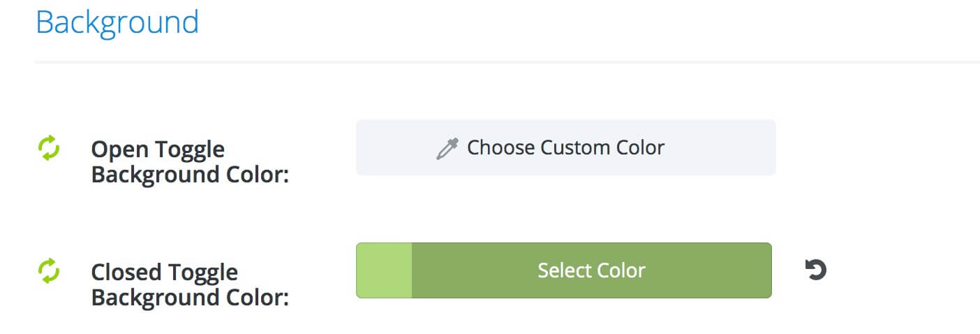The width and height of the screenshot is (980, 334).
Task: Toggle responsive sync for Closed Toggle Background Color
Action: click(x=49, y=270)
